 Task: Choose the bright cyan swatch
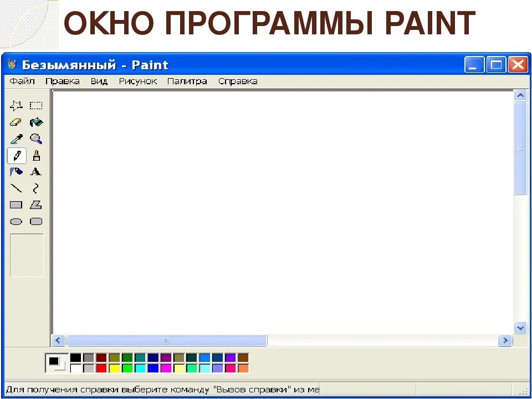click(x=140, y=368)
